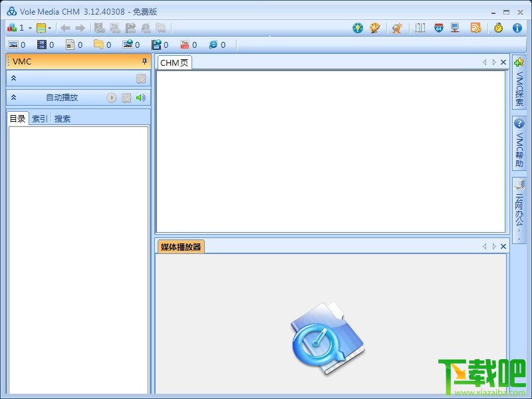Screen dimensions: 532x399
Task: Open the 云网办公 side panel tab
Action: 519,209
